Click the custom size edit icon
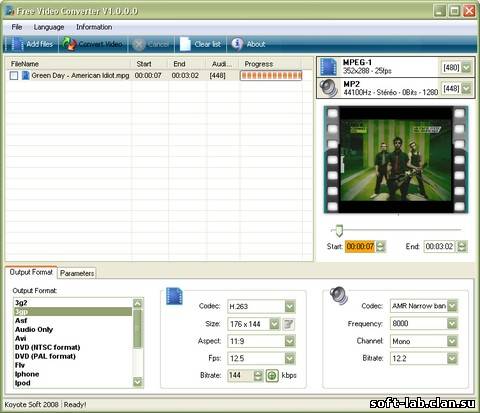Image resolution: width=480 pixels, height=413 pixels. click(x=289, y=324)
